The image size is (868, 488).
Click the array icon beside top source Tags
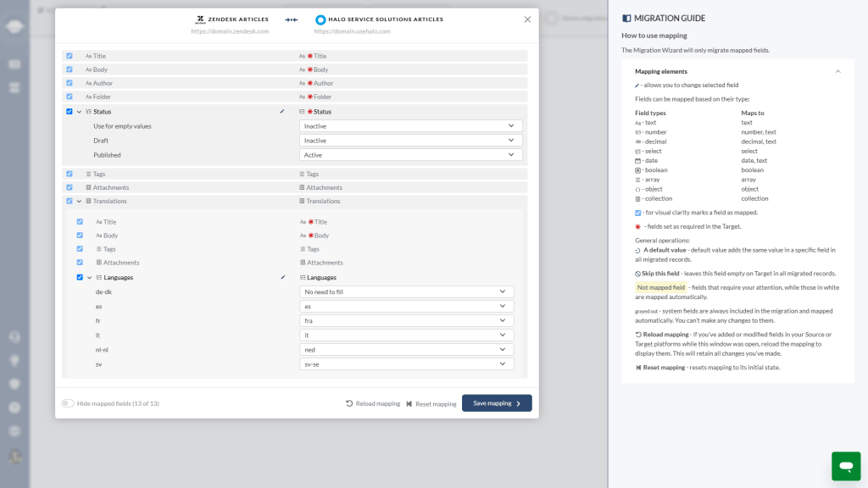[88, 174]
